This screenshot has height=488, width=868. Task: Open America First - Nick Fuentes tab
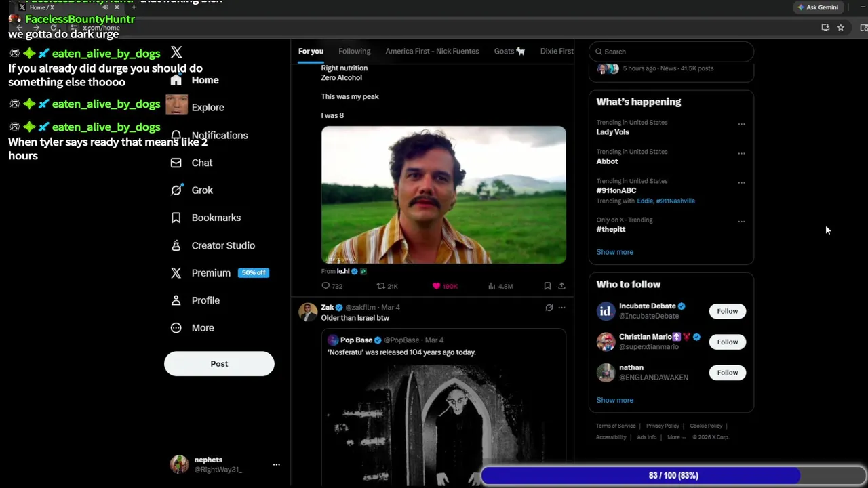[432, 52]
